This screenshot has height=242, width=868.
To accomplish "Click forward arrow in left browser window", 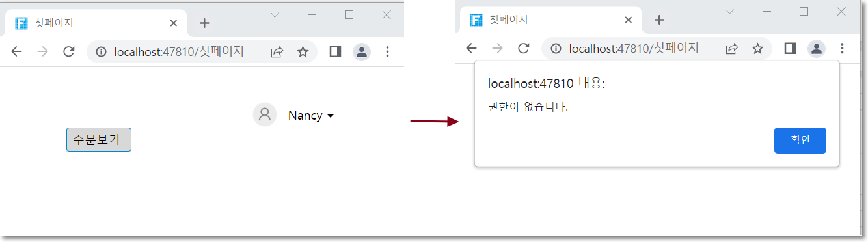I will [43, 51].
